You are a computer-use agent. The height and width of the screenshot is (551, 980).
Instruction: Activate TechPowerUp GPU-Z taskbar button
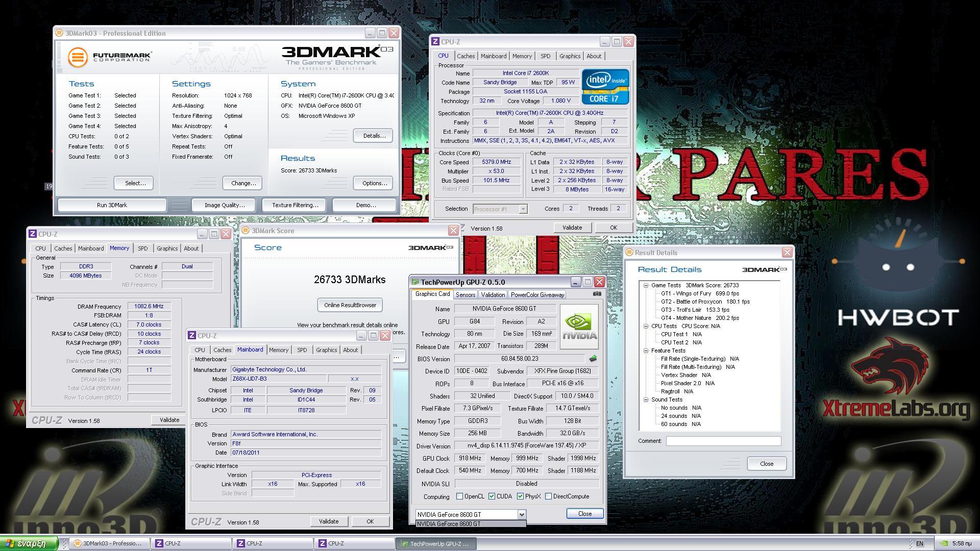[436, 544]
